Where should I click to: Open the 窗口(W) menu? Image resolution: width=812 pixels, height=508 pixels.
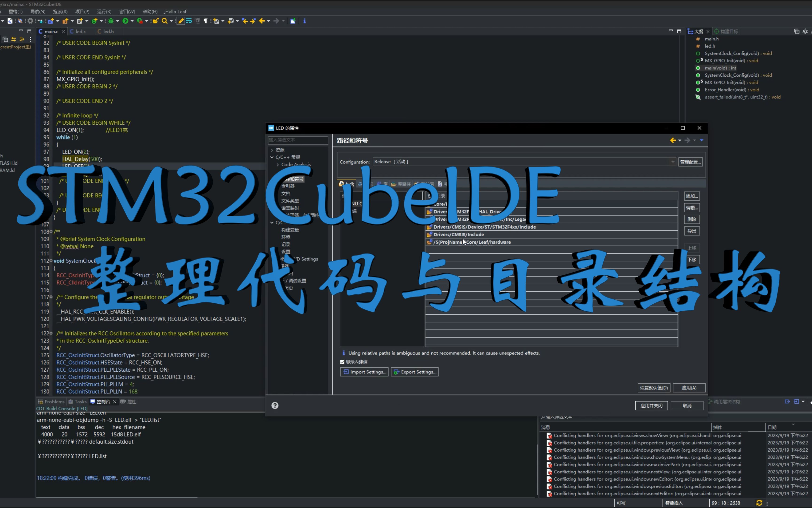coord(127,12)
